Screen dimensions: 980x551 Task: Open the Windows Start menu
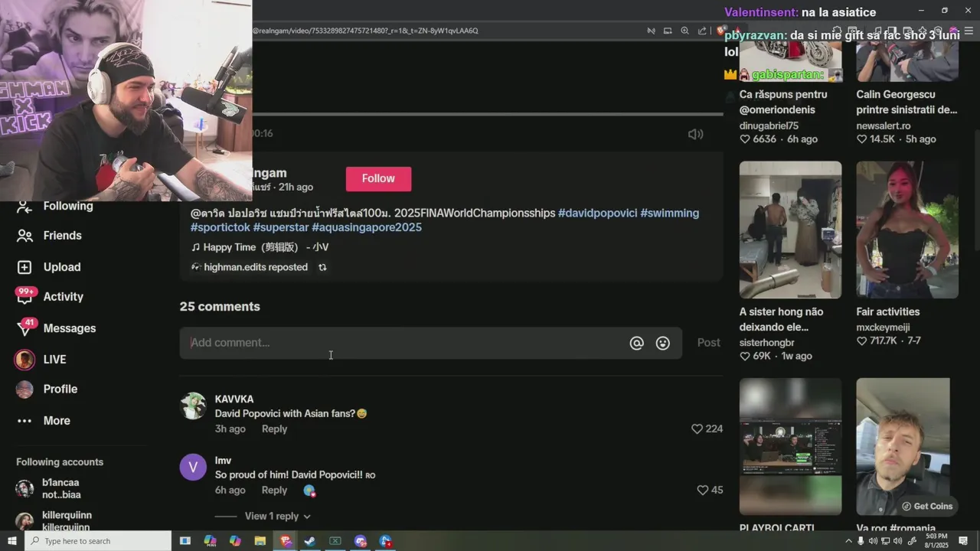12,541
